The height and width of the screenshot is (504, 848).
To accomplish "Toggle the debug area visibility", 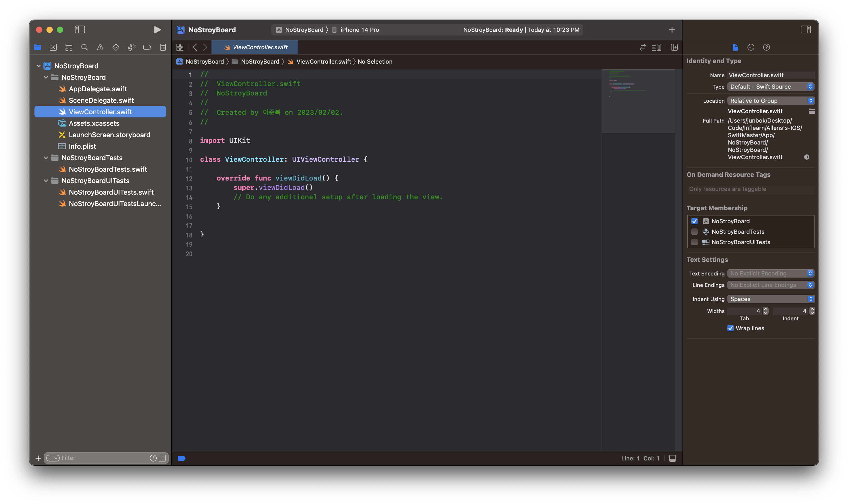I will (x=672, y=459).
